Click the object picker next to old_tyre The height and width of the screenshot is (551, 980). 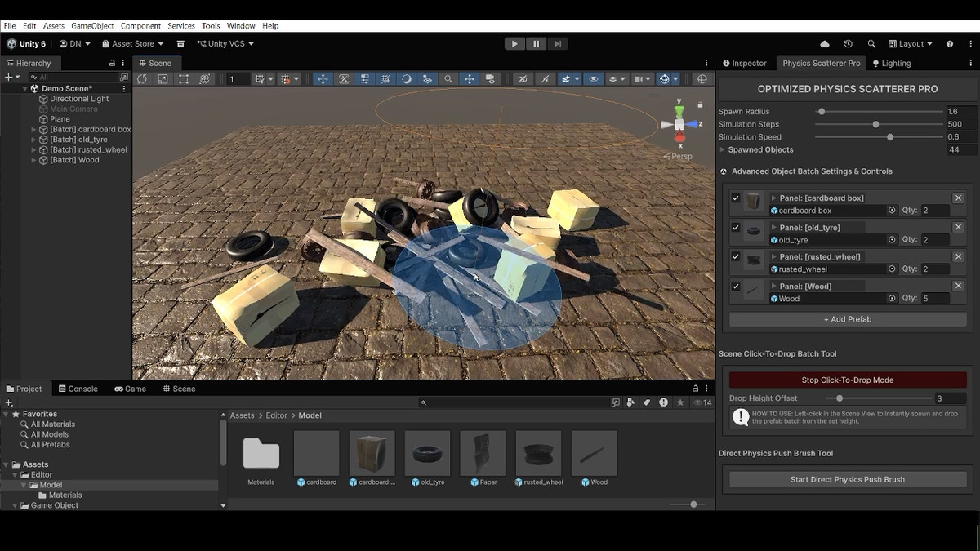click(x=892, y=240)
